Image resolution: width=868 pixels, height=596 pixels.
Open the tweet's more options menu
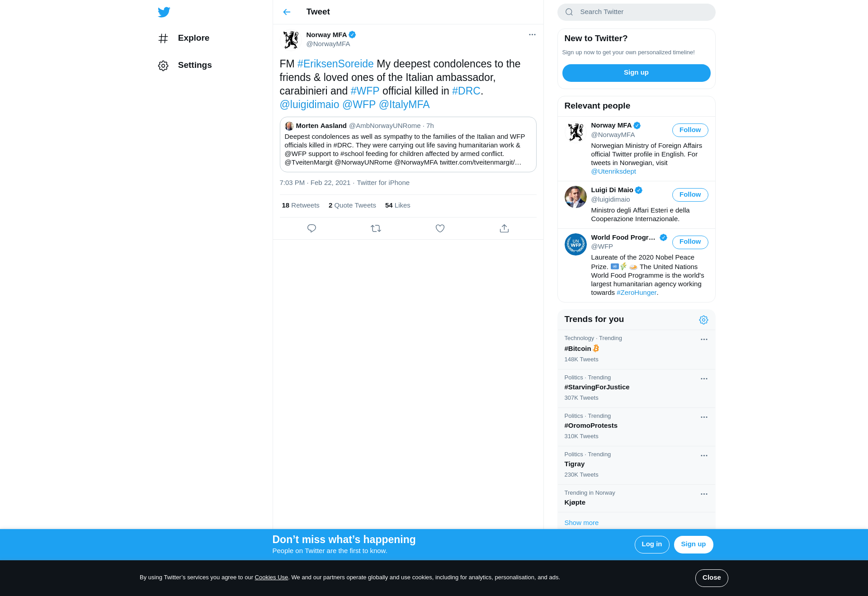[x=532, y=35]
